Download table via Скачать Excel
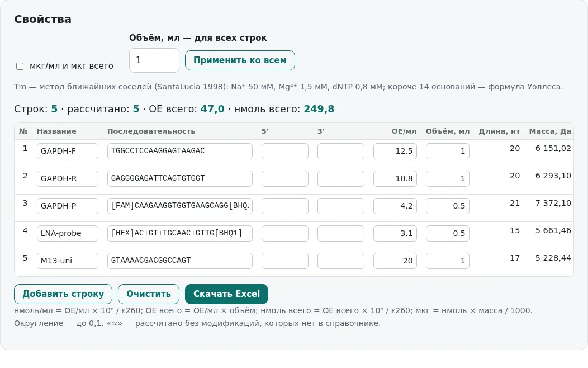Screen dimensions: 588x368 tap(226, 294)
